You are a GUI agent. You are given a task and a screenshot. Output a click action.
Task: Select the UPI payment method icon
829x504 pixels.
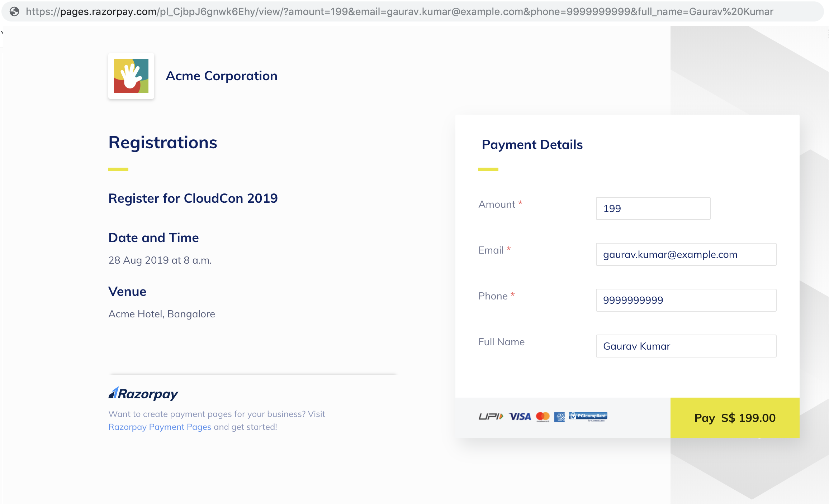click(491, 416)
